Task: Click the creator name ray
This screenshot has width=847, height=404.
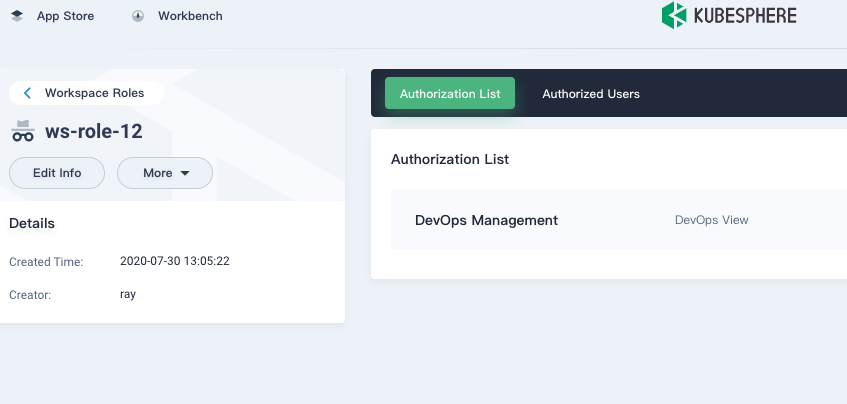Action: point(128,294)
